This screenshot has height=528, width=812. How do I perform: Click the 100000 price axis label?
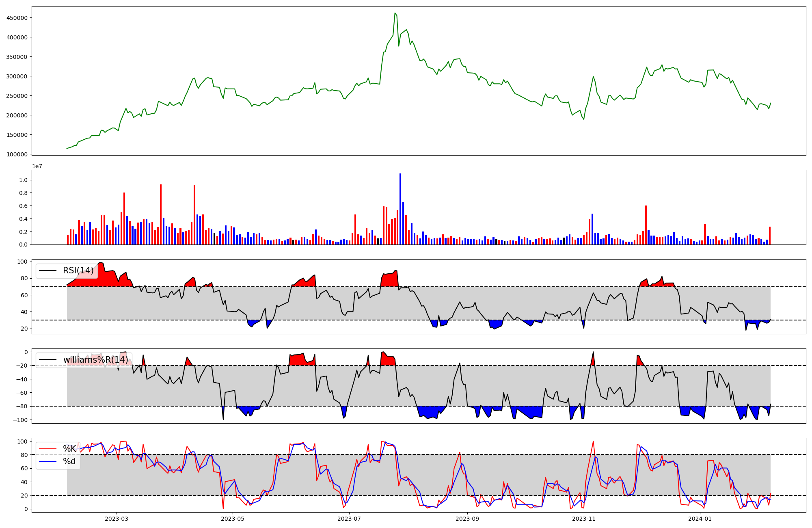click(17, 154)
